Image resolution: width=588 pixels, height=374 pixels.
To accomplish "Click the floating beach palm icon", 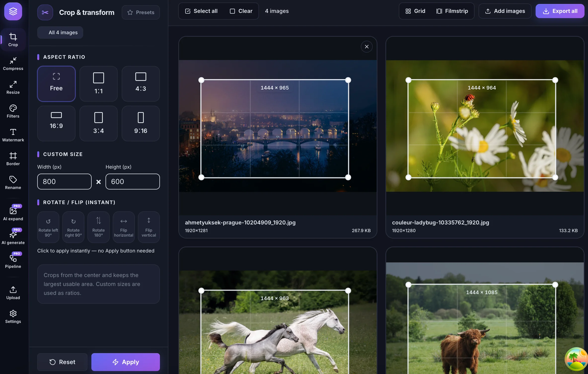I will coord(576,359).
